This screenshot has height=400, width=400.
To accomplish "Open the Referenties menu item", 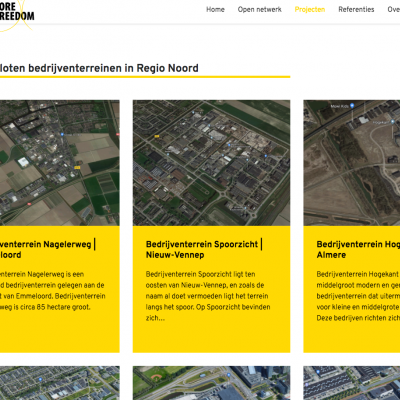I will 356,9.
